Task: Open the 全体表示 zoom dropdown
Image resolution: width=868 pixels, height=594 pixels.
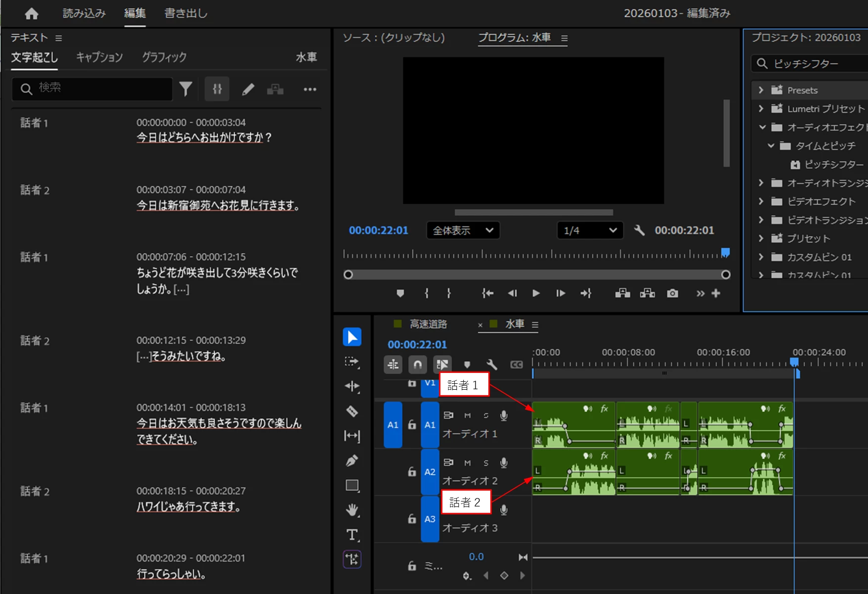Action: click(x=463, y=230)
